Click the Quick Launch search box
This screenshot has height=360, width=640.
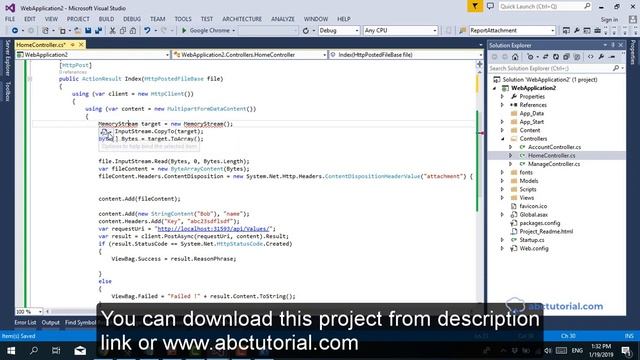pyautogui.click(x=545, y=6)
